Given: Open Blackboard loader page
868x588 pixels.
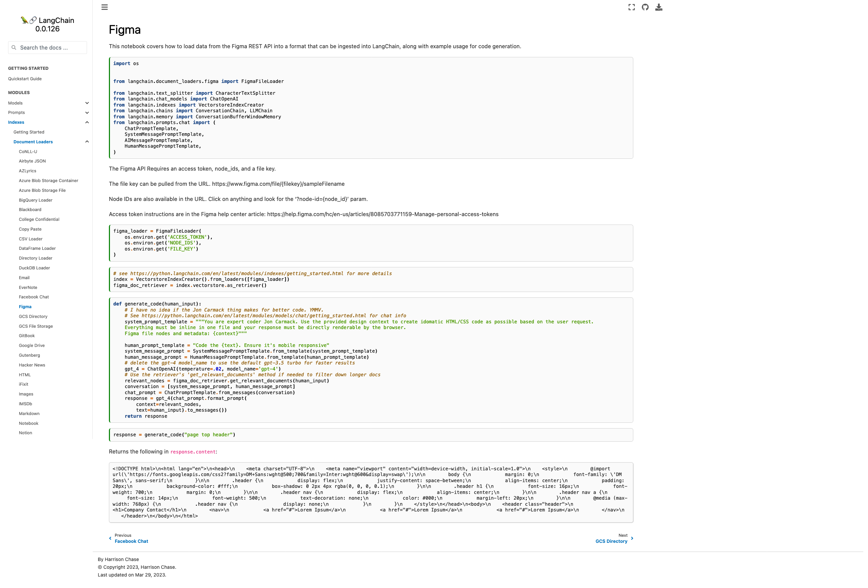Looking at the screenshot, I should point(30,210).
